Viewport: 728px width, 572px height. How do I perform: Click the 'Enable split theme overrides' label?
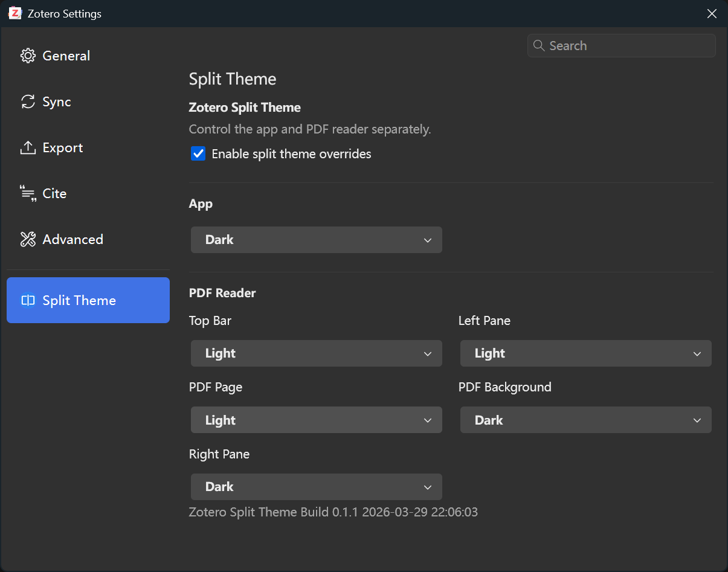click(291, 154)
